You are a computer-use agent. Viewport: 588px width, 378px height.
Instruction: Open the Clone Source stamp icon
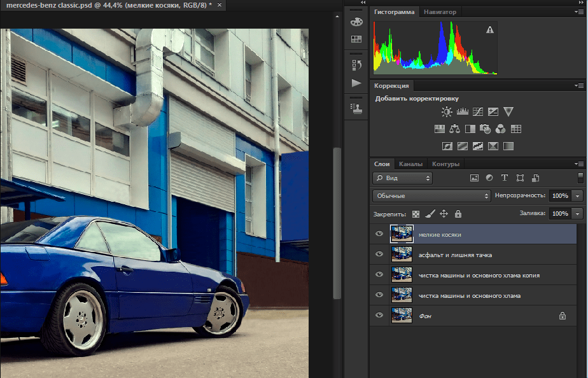click(x=356, y=108)
